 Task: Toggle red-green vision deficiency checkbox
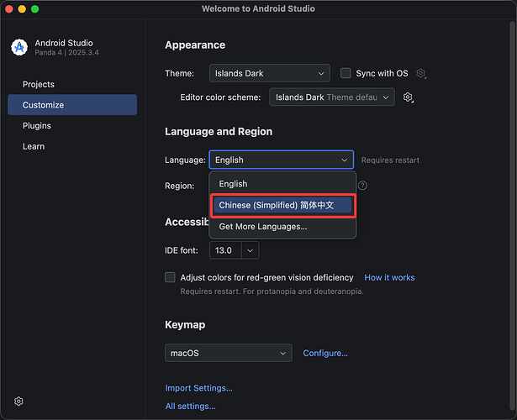pos(170,277)
